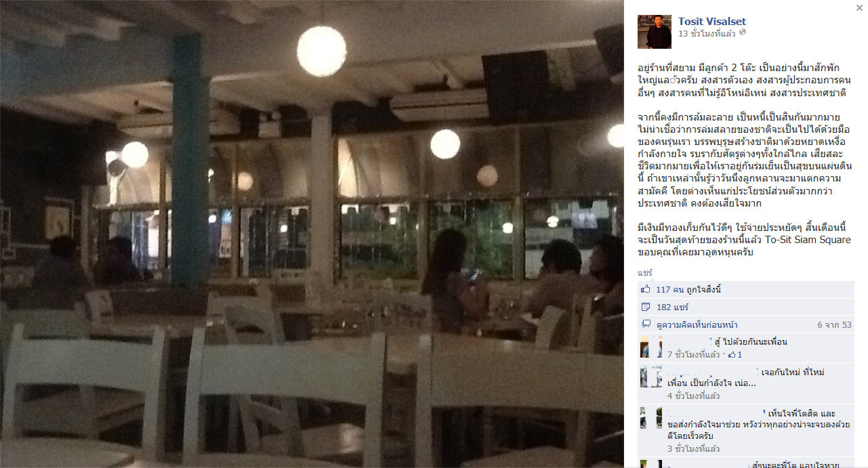Image resolution: width=868 pixels, height=468 pixels.
Task: Open the third commenter's profile picture
Action: tap(650, 418)
